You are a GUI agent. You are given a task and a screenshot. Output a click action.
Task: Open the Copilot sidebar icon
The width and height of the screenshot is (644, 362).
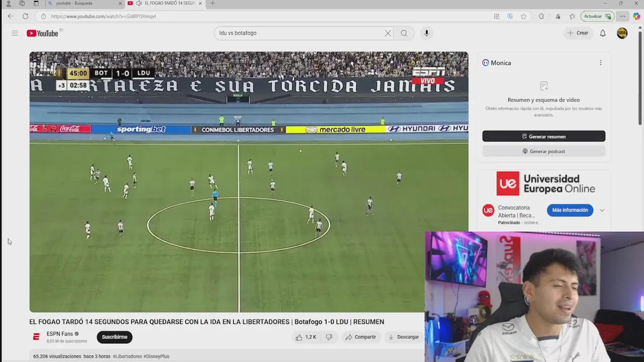[x=636, y=16]
